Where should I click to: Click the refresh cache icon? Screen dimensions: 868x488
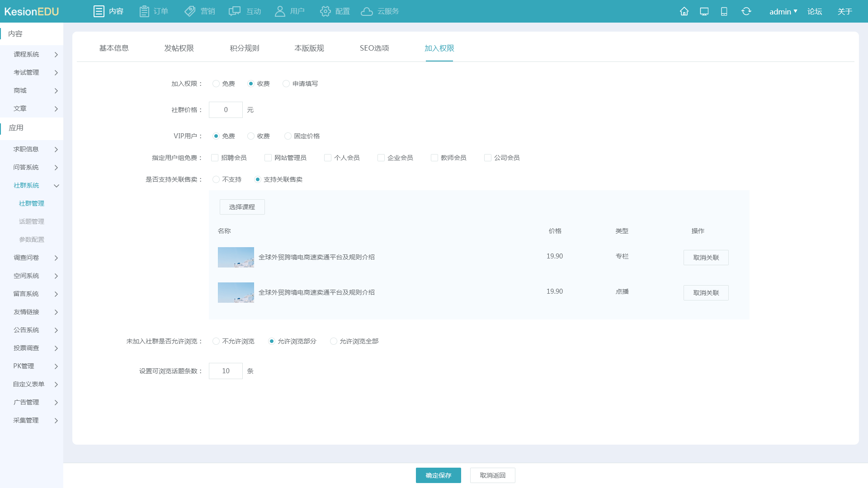point(746,11)
